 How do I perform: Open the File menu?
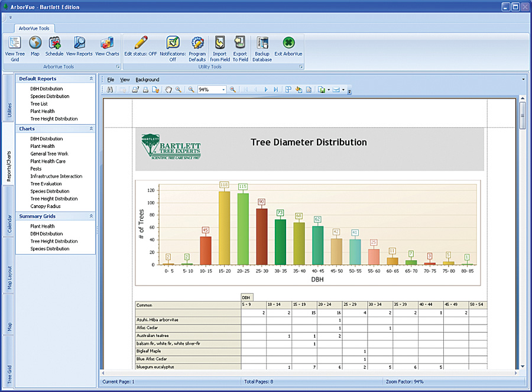pyautogui.click(x=111, y=79)
